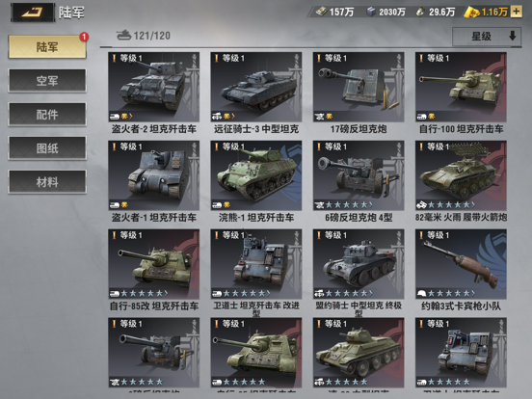The height and width of the screenshot is (399, 532).
Task: Tap the blue cube resource icon
Action: (371, 12)
